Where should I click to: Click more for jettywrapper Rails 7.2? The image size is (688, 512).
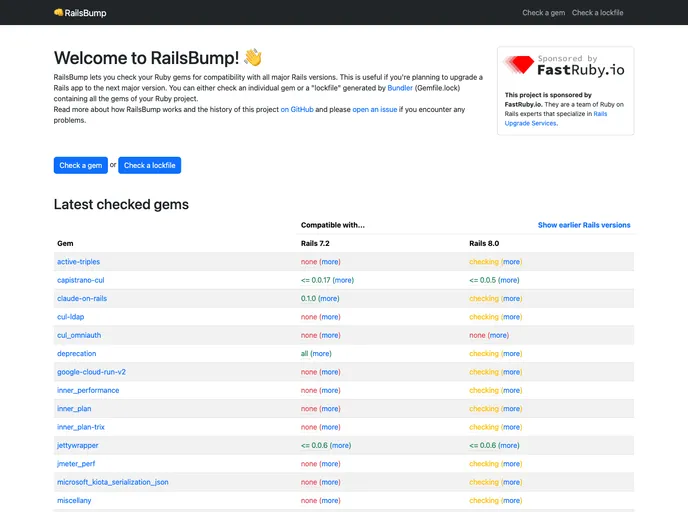pyautogui.click(x=340, y=445)
